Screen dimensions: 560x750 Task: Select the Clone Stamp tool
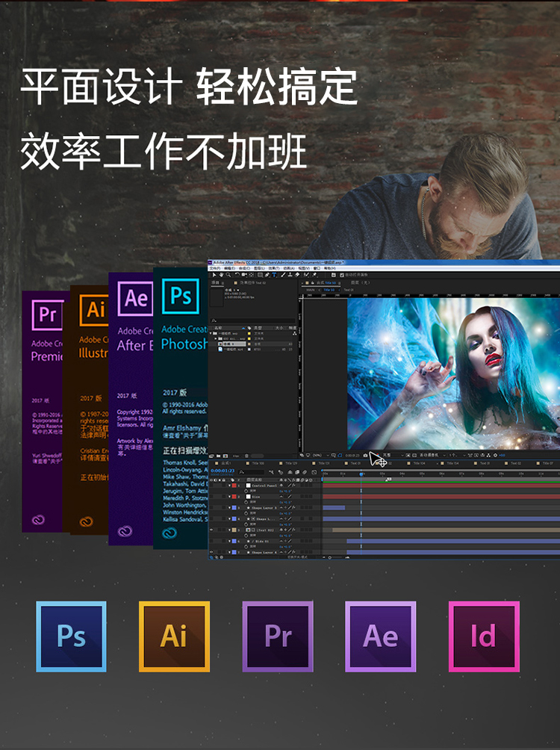[x=290, y=275]
